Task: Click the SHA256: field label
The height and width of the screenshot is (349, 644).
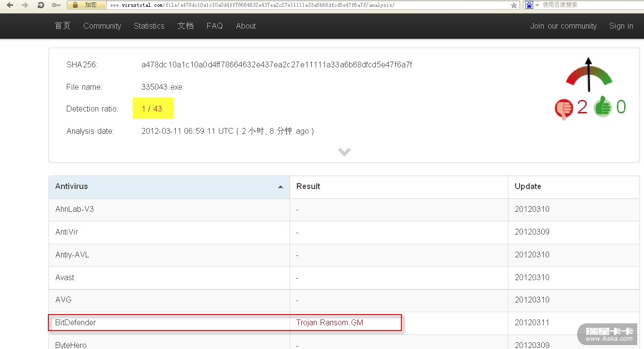Action: click(x=82, y=64)
